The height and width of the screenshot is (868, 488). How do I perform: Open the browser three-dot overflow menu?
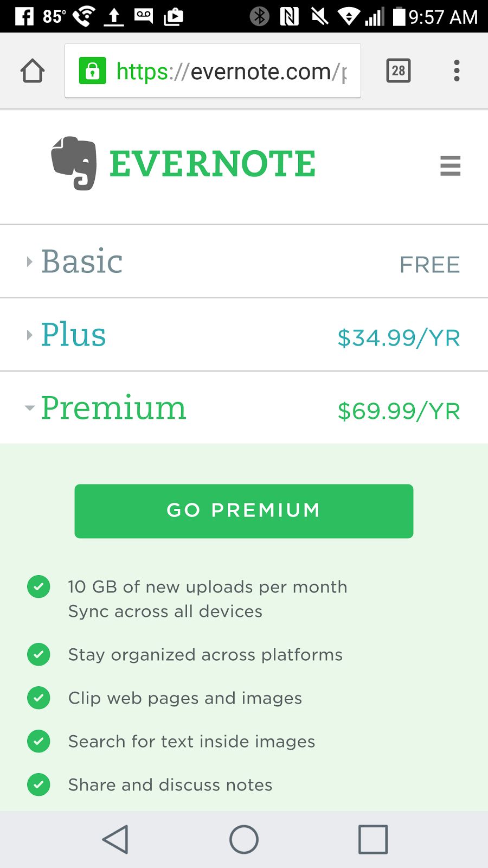pos(457,71)
